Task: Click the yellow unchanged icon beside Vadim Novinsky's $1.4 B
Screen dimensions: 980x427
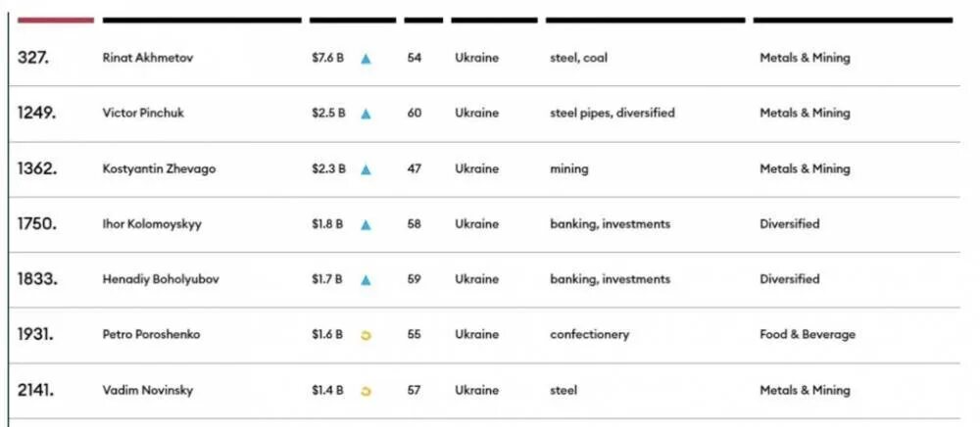Action: pos(366,391)
